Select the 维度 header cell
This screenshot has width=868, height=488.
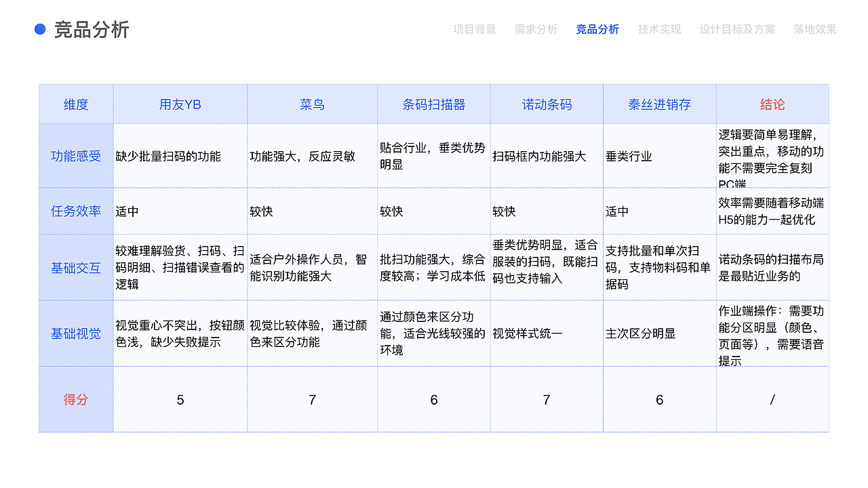(x=76, y=104)
